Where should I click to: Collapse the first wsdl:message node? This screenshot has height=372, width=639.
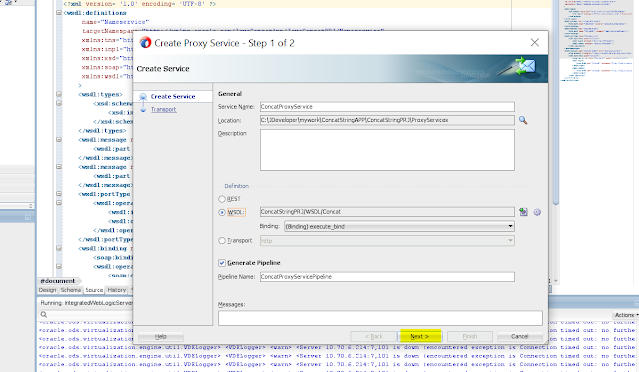(59, 139)
